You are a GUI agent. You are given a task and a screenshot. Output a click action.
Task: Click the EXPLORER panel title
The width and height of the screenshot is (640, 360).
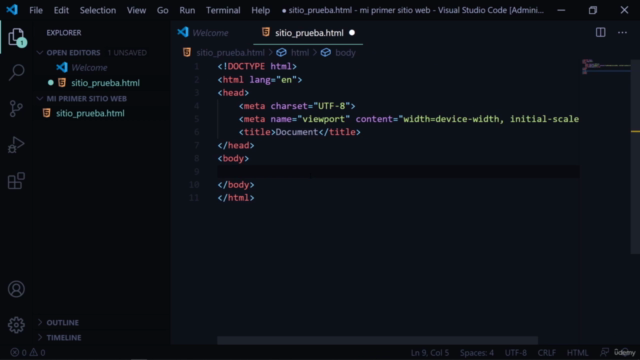pyautogui.click(x=64, y=33)
